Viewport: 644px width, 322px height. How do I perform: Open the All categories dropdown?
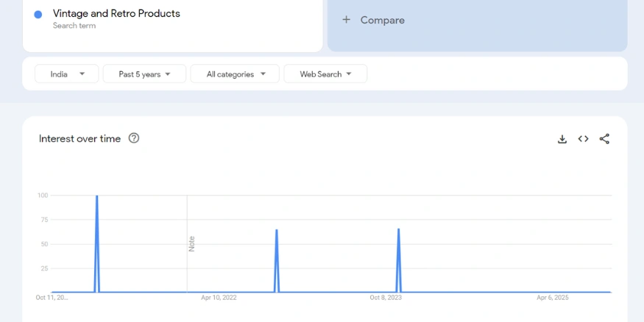pyautogui.click(x=235, y=74)
